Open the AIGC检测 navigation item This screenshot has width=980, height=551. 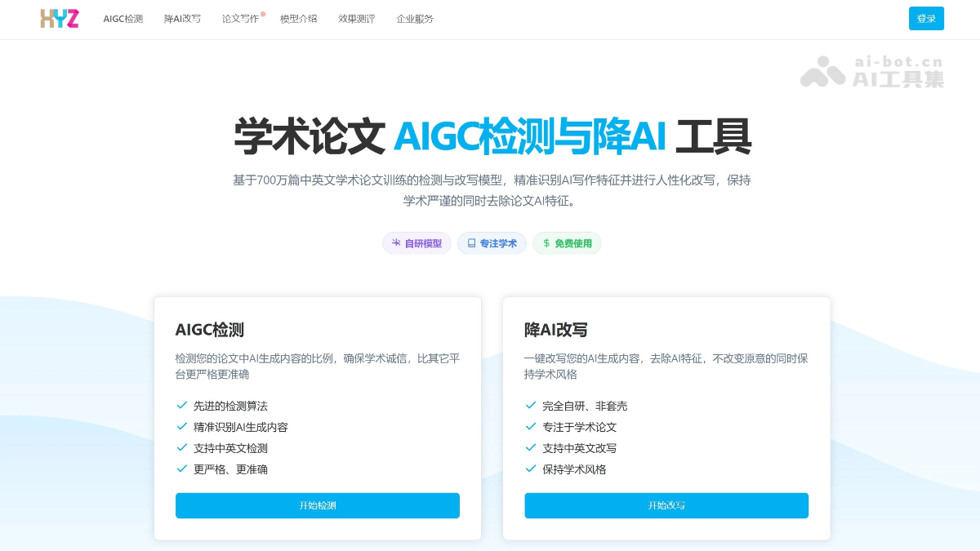(x=122, y=19)
